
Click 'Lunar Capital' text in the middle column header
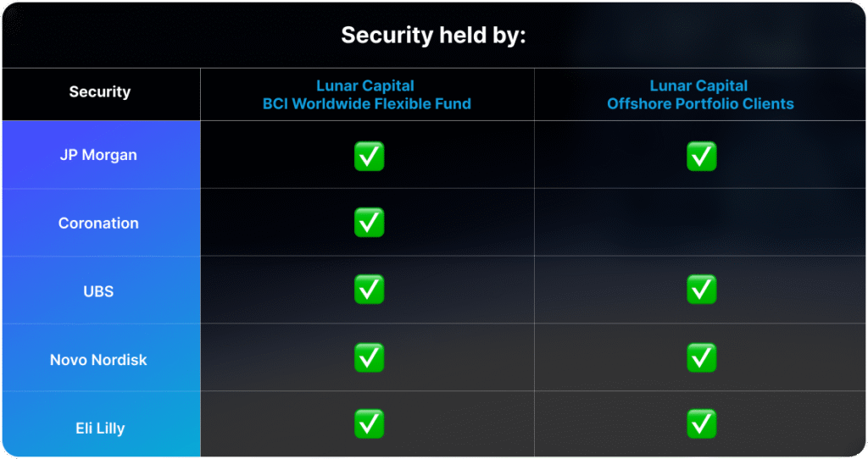[364, 86]
